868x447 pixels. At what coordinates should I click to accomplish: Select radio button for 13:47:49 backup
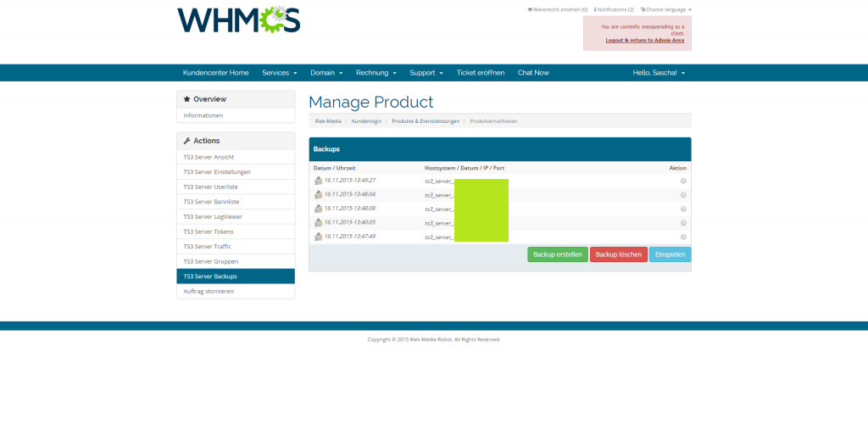pyautogui.click(x=683, y=237)
